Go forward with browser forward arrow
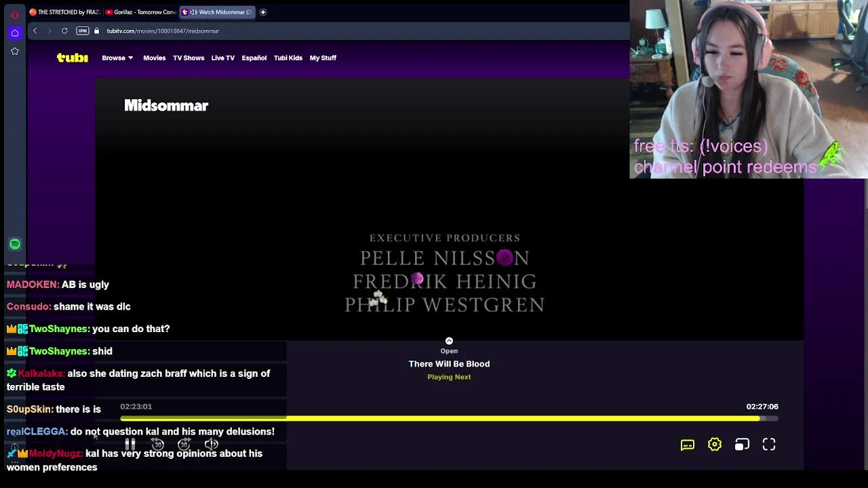The height and width of the screenshot is (488, 868). (49, 30)
